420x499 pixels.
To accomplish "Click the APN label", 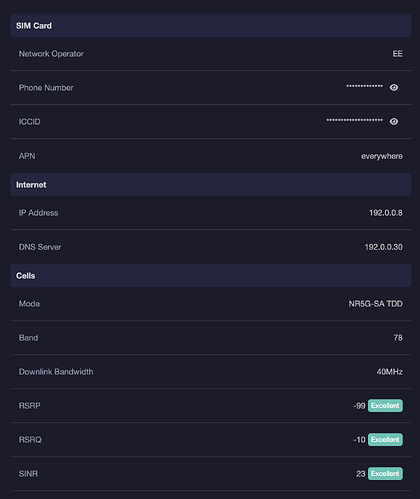I will pyautogui.click(x=27, y=156).
